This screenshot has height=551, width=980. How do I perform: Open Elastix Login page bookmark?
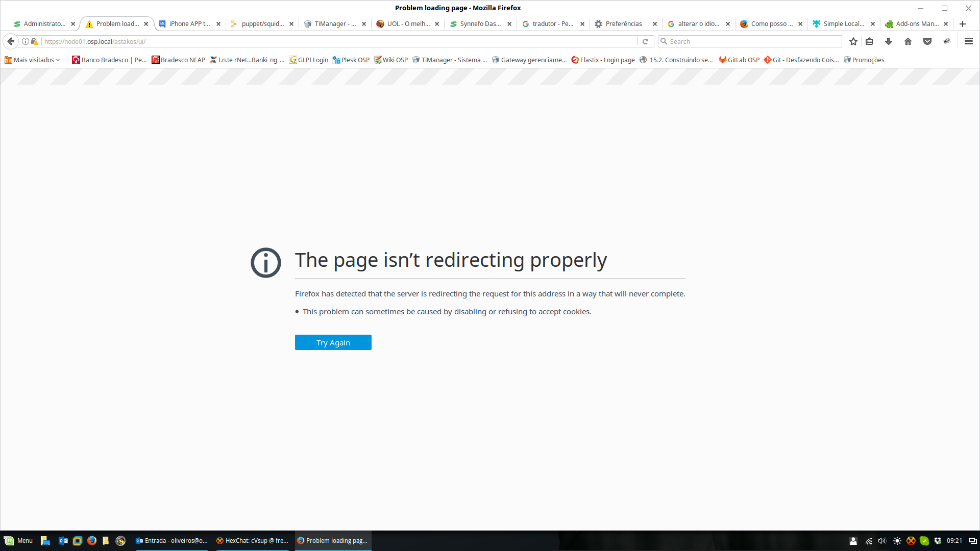click(x=603, y=60)
